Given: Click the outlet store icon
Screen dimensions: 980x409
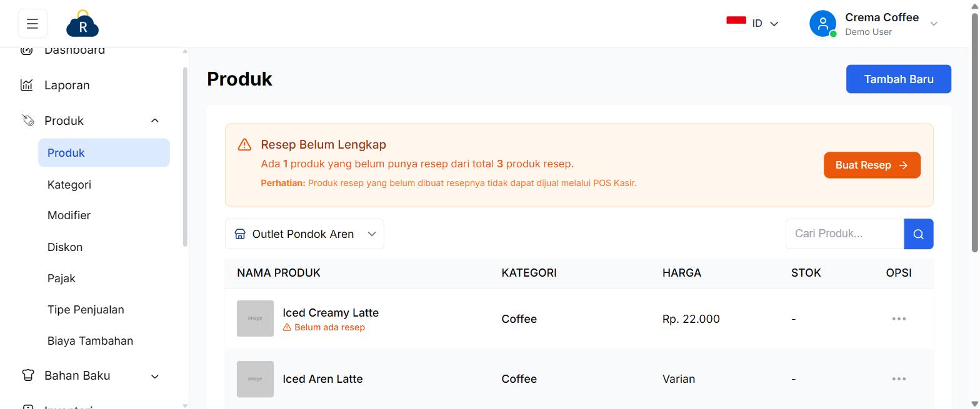Looking at the screenshot, I should tap(240, 234).
